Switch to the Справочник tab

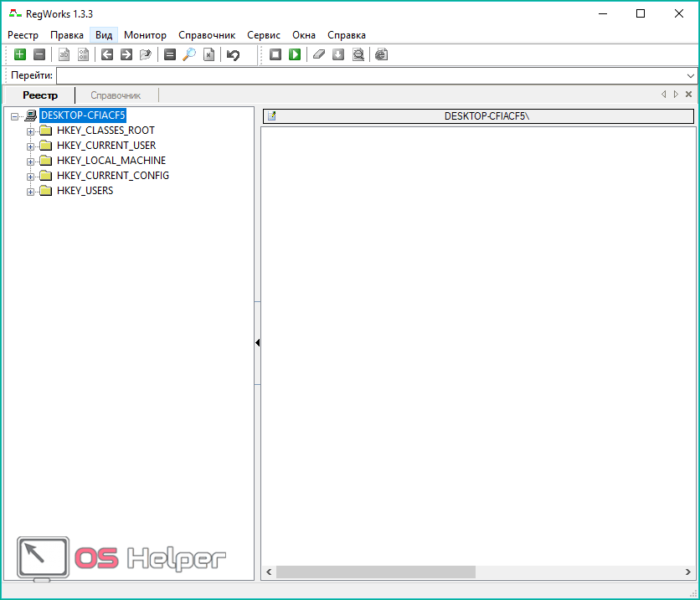pyautogui.click(x=116, y=96)
